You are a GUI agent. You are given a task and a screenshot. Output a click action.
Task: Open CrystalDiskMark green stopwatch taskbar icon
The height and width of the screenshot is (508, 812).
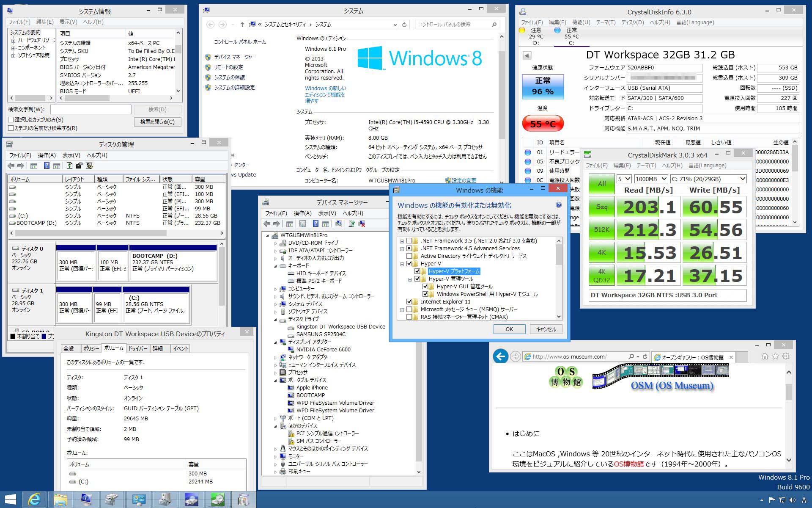[218, 500]
